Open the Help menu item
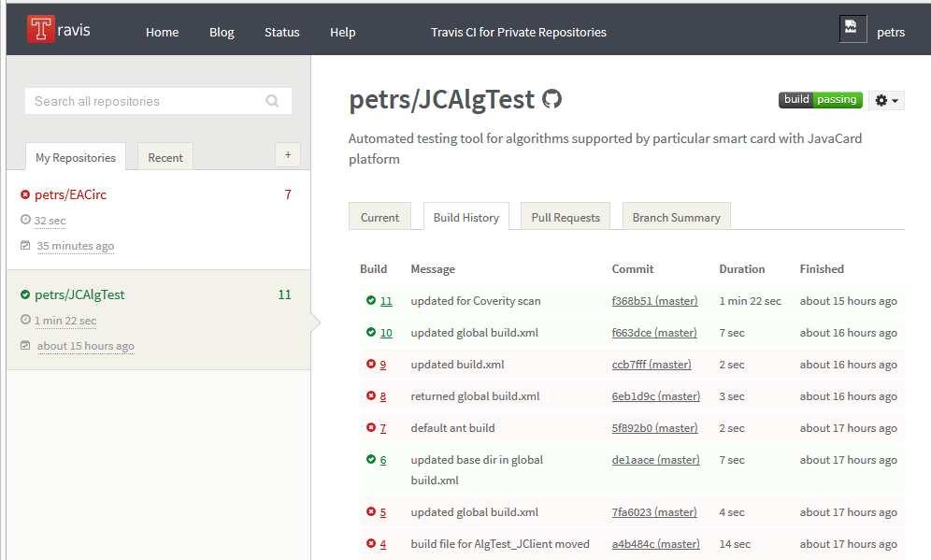Screen dimensions: 931x560 (343, 32)
